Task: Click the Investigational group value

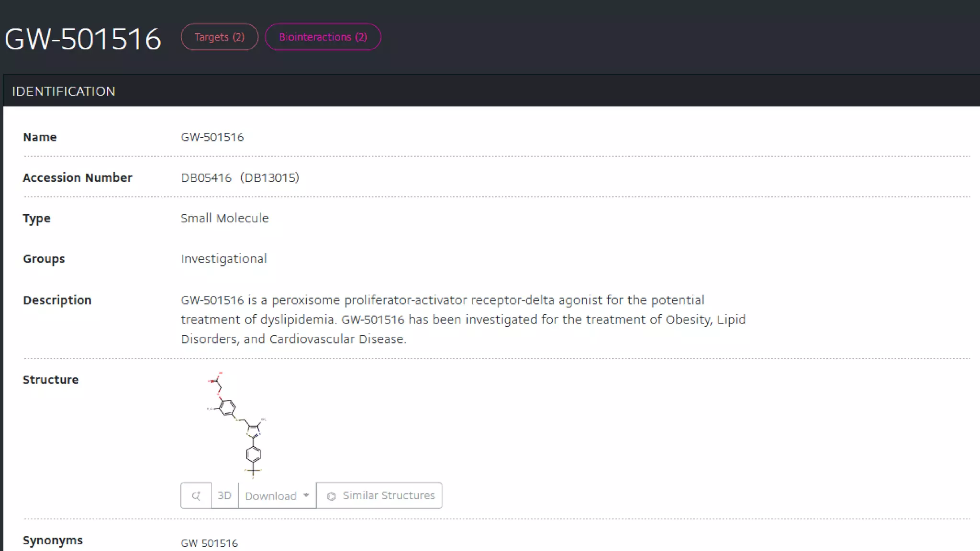Action: pos(224,259)
